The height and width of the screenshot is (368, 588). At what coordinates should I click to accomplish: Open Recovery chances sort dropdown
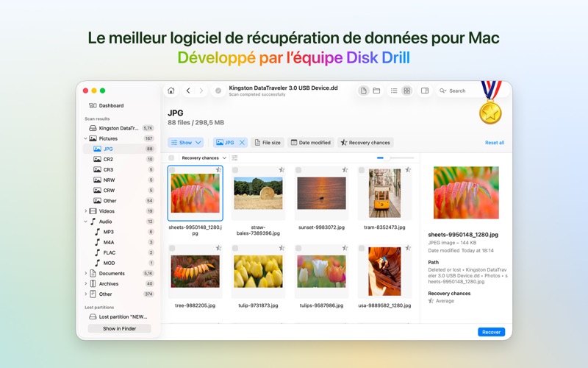[204, 158]
